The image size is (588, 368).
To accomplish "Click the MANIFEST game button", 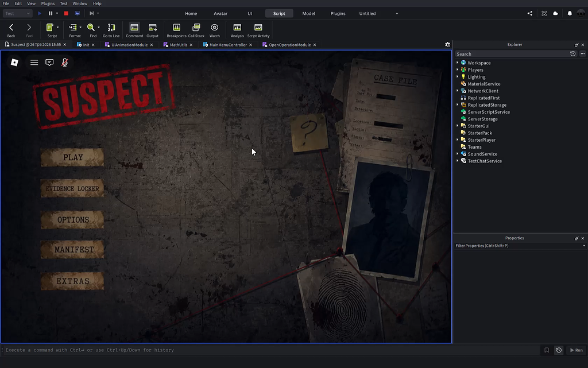I will pyautogui.click(x=72, y=250).
